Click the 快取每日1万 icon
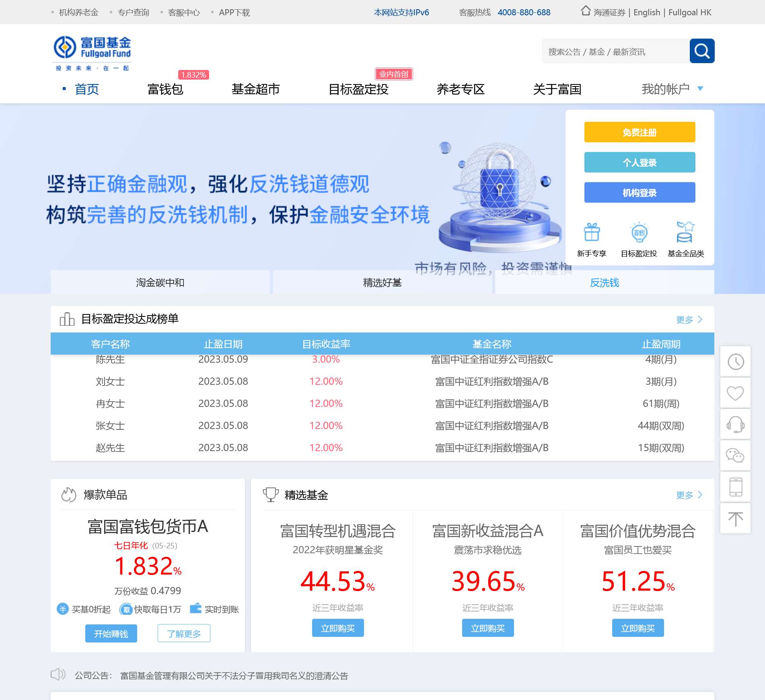This screenshot has height=700, width=765. pos(126,609)
